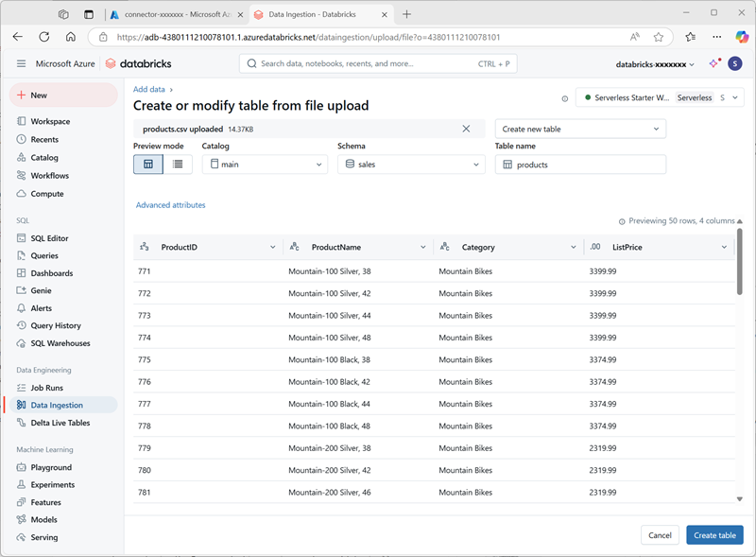Image resolution: width=756 pixels, height=557 pixels.
Task: Open the user avatar S menu
Action: click(x=735, y=63)
